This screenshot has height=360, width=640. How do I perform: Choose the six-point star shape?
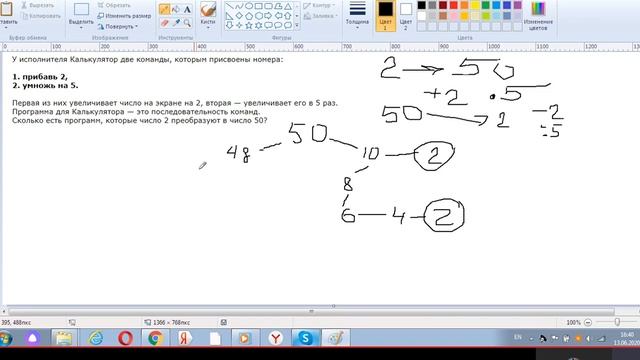259,25
